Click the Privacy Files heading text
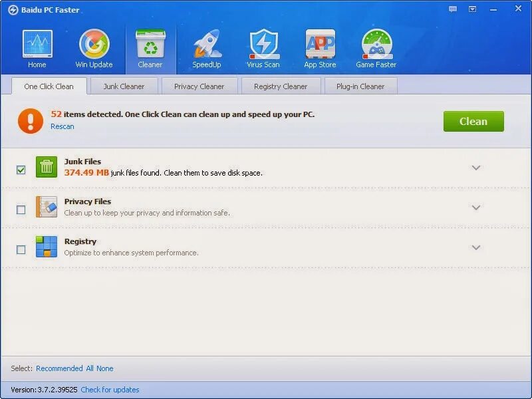This screenshot has width=532, height=399. tap(88, 201)
